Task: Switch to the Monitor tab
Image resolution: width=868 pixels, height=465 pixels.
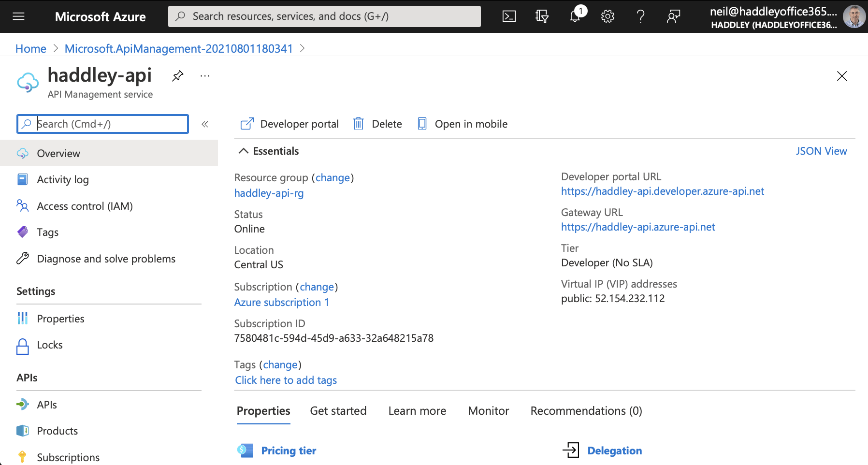Action: coord(488,411)
